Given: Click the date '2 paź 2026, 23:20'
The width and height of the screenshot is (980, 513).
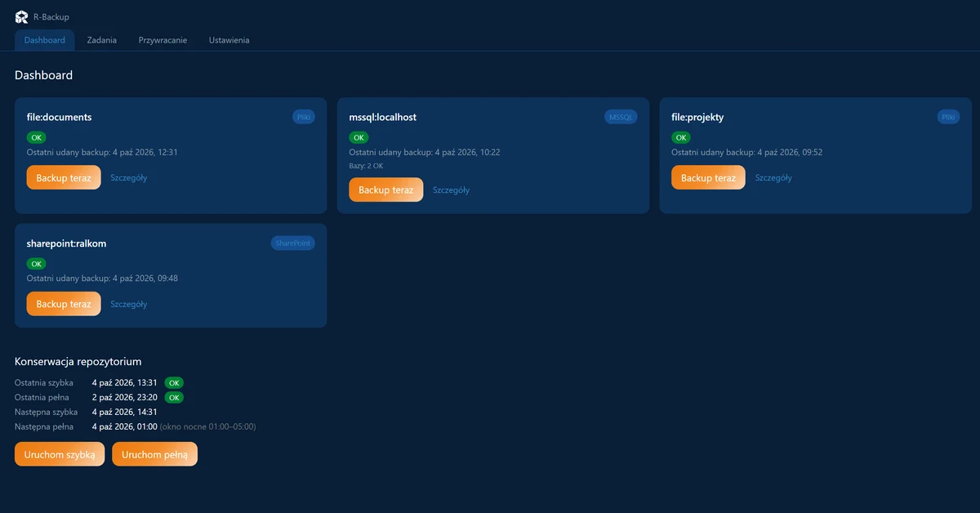Looking at the screenshot, I should (x=125, y=397).
